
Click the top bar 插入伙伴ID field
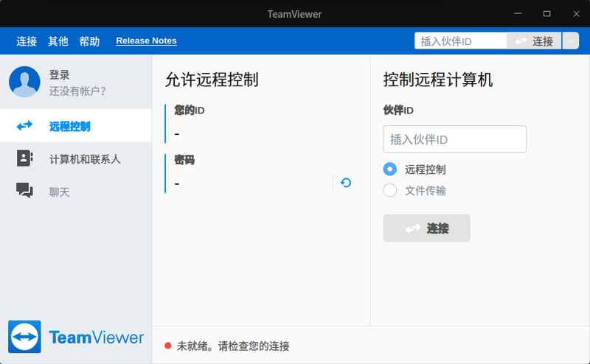[460, 41]
